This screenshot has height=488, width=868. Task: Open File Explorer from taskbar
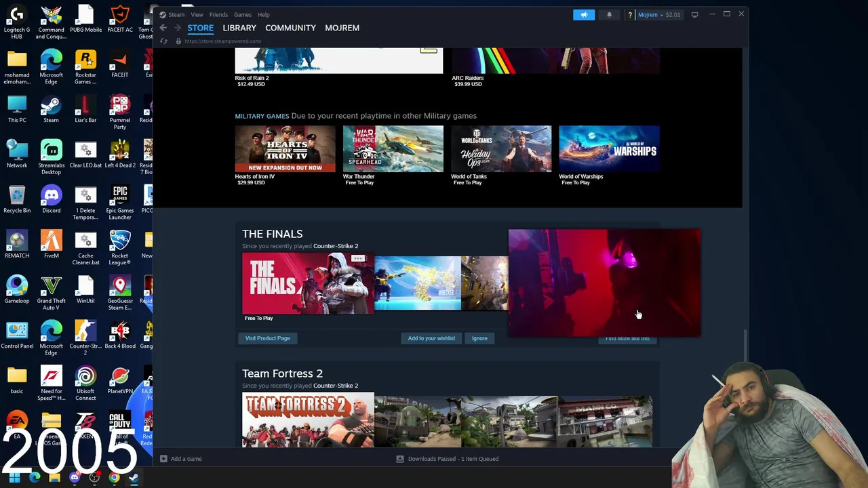[54, 478]
